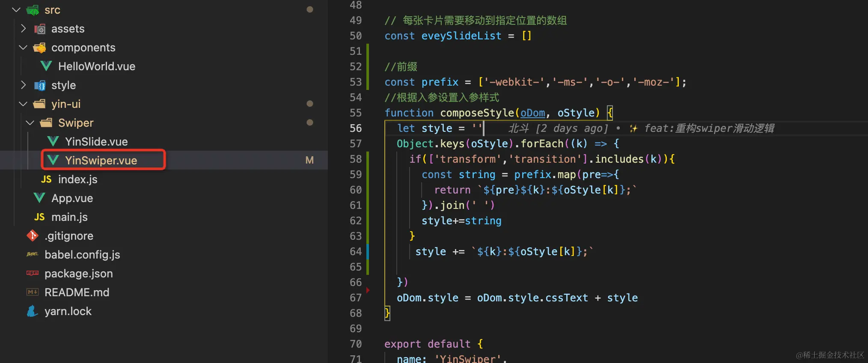868x363 pixels.
Task: Click the Swiper folder icon
Action: (46, 123)
